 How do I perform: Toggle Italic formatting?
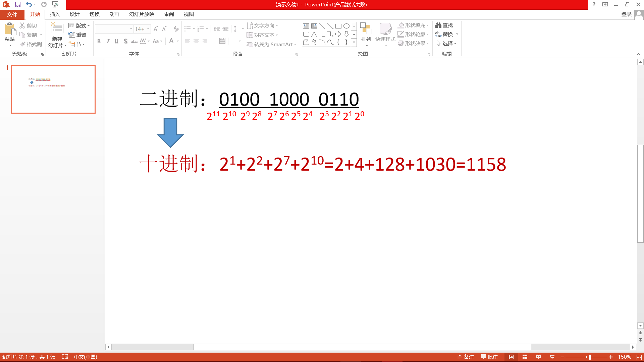coord(108,41)
